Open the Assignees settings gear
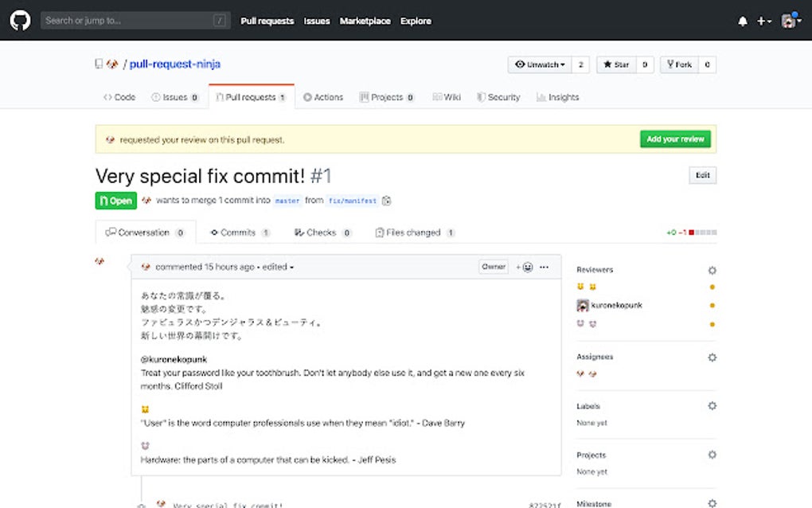Viewport: 812px width, 508px height. (x=711, y=357)
